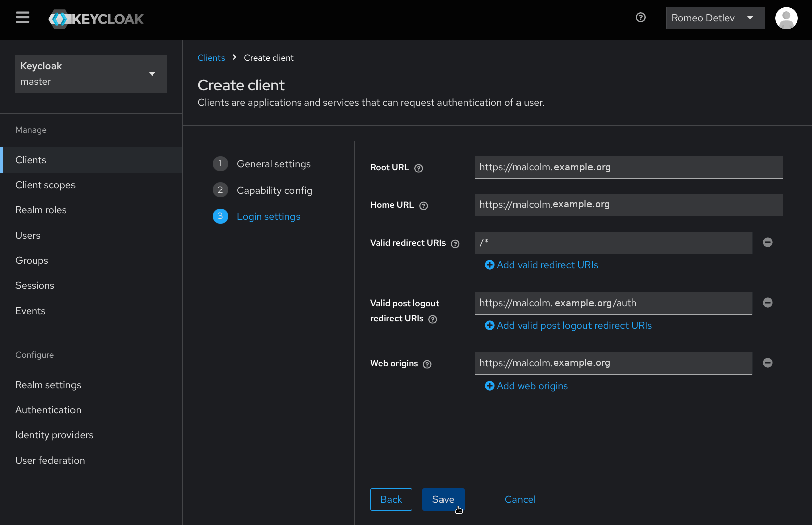
Task: Click the Save button
Action: (x=444, y=500)
